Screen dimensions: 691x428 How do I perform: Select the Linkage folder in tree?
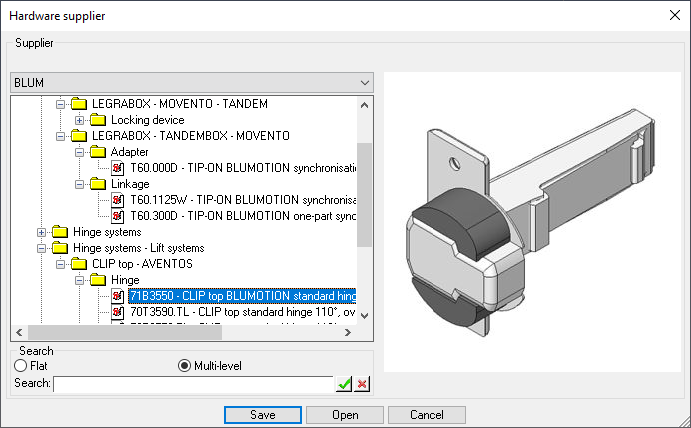click(130, 184)
